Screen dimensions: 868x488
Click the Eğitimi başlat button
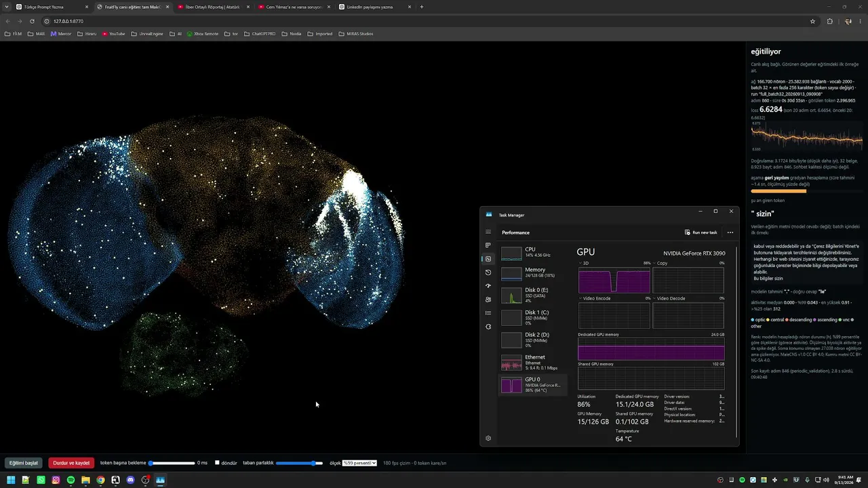pos(23,463)
